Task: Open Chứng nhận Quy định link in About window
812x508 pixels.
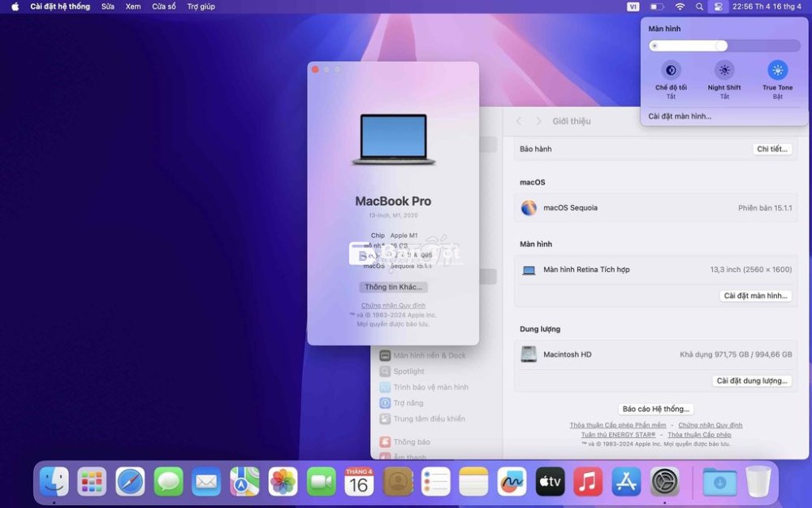Action: [x=393, y=306]
